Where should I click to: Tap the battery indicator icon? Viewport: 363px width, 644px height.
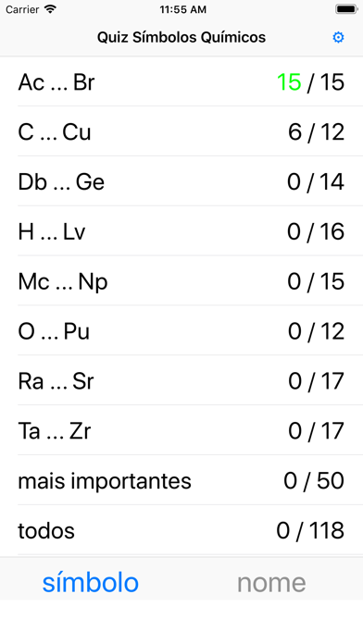coord(346,9)
